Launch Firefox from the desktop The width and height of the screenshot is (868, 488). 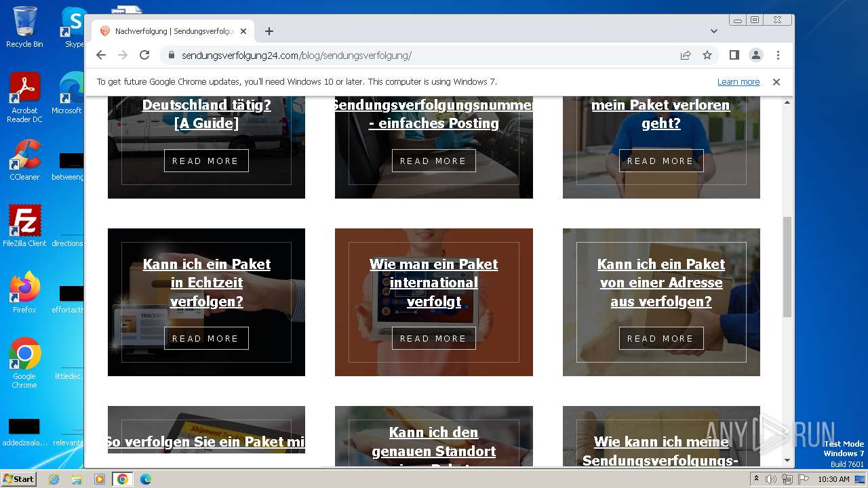pos(24,293)
